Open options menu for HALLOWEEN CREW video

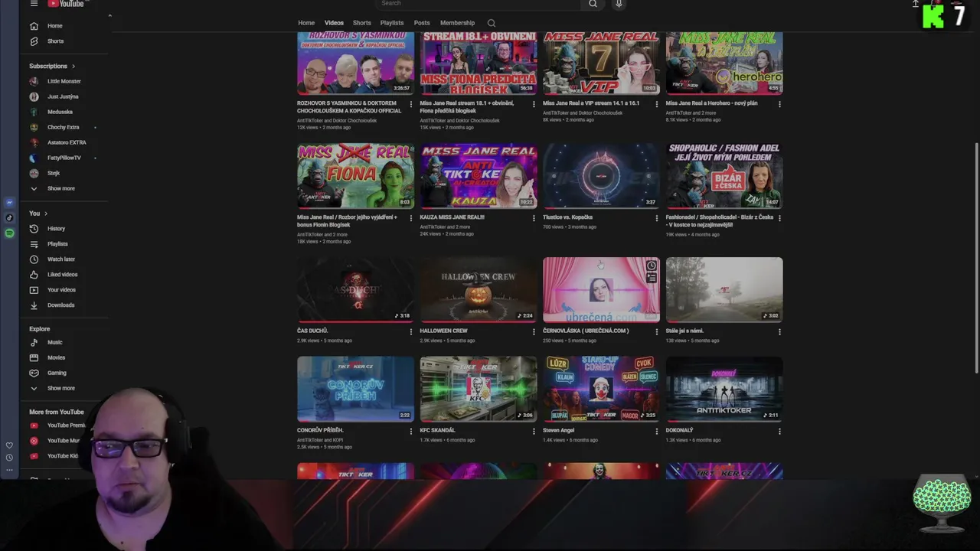[534, 332]
